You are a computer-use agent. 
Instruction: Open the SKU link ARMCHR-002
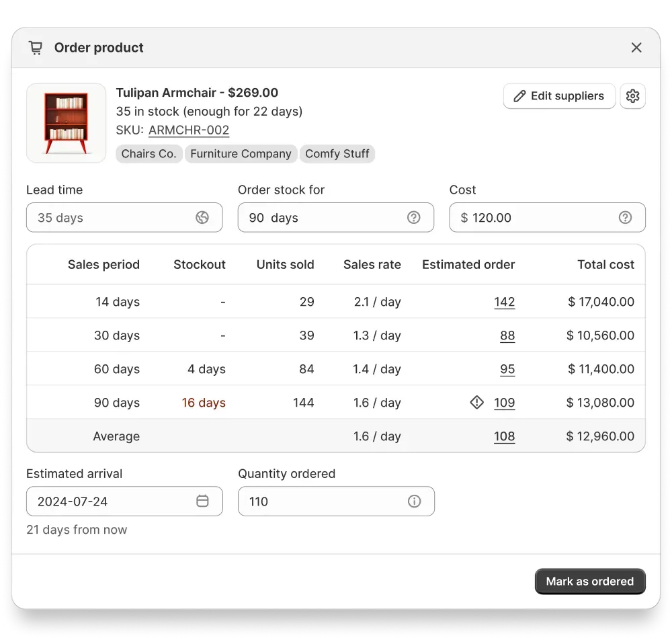pyautogui.click(x=188, y=130)
